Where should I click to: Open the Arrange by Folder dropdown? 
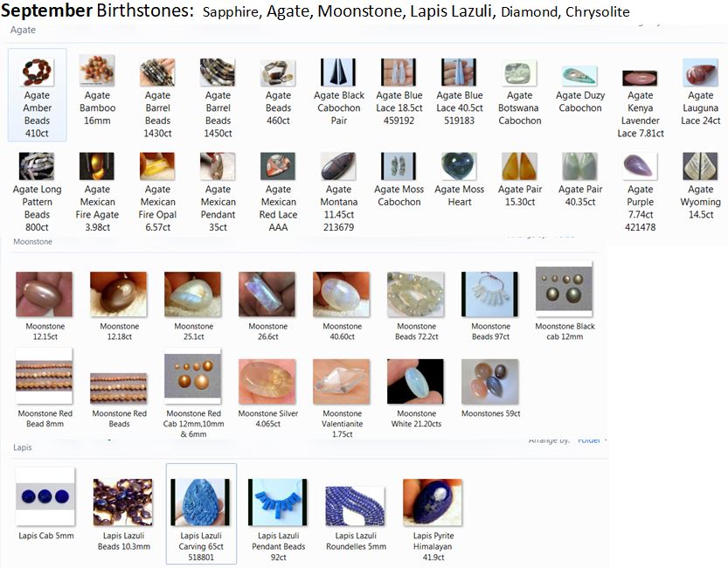click(590, 440)
